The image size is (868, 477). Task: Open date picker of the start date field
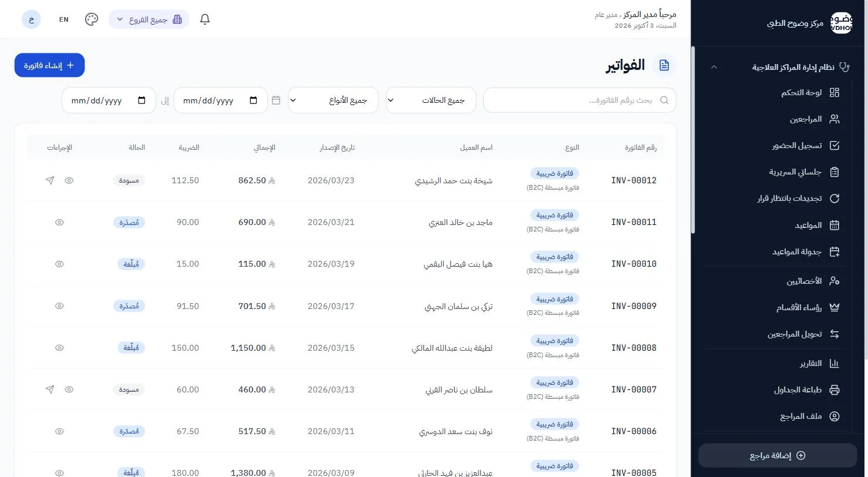point(253,100)
